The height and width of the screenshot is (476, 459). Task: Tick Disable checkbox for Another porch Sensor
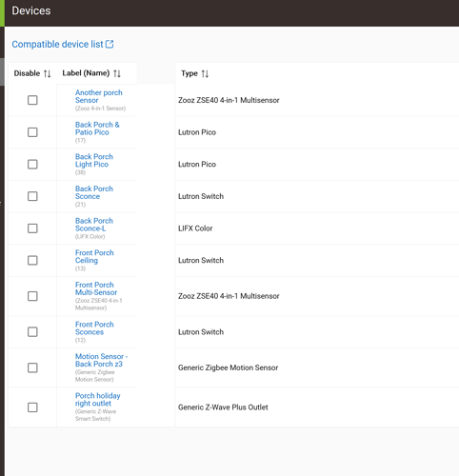(32, 100)
